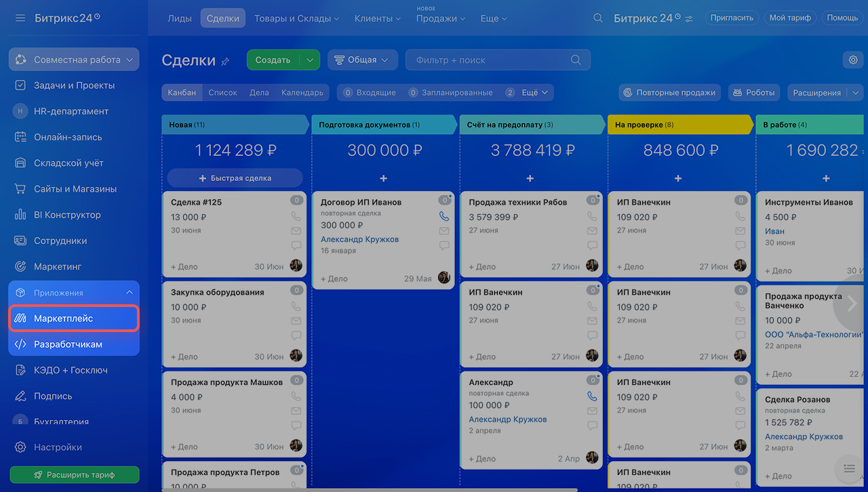The image size is (868, 492).
Task: Open BI Конструктор in sidebar
Action: (x=74, y=215)
